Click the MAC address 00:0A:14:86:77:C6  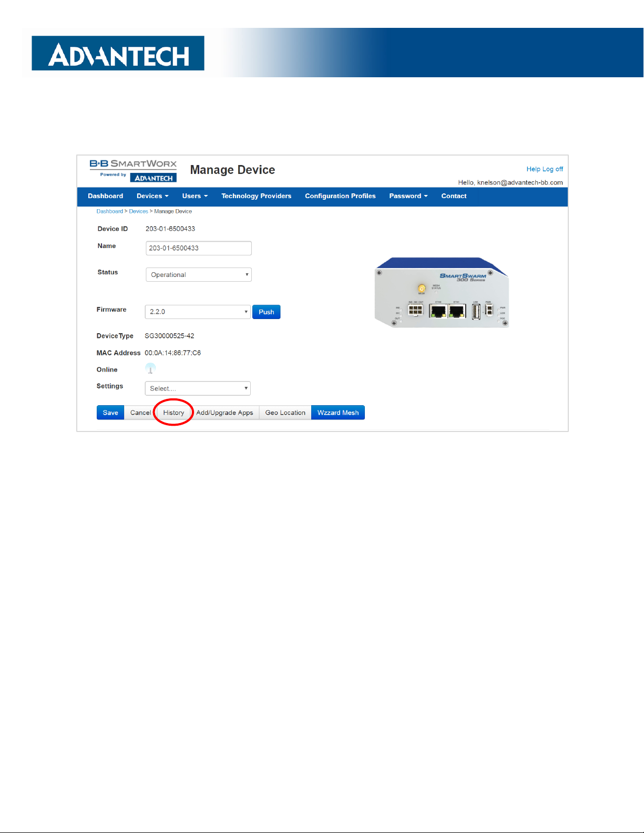(173, 353)
